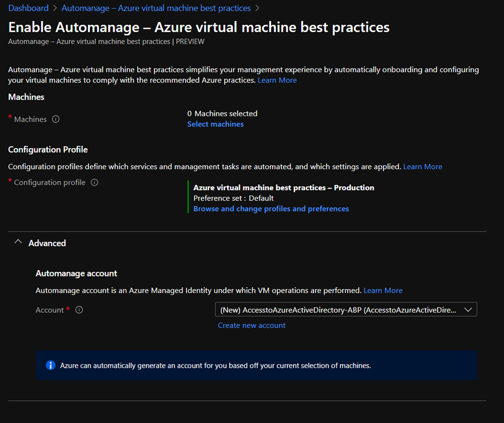Click the info icon next to Machines
This screenshot has height=423, width=504.
[56, 119]
